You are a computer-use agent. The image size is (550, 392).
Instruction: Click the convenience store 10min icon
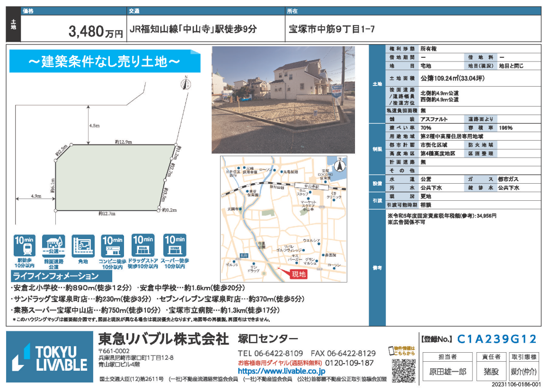(113, 246)
